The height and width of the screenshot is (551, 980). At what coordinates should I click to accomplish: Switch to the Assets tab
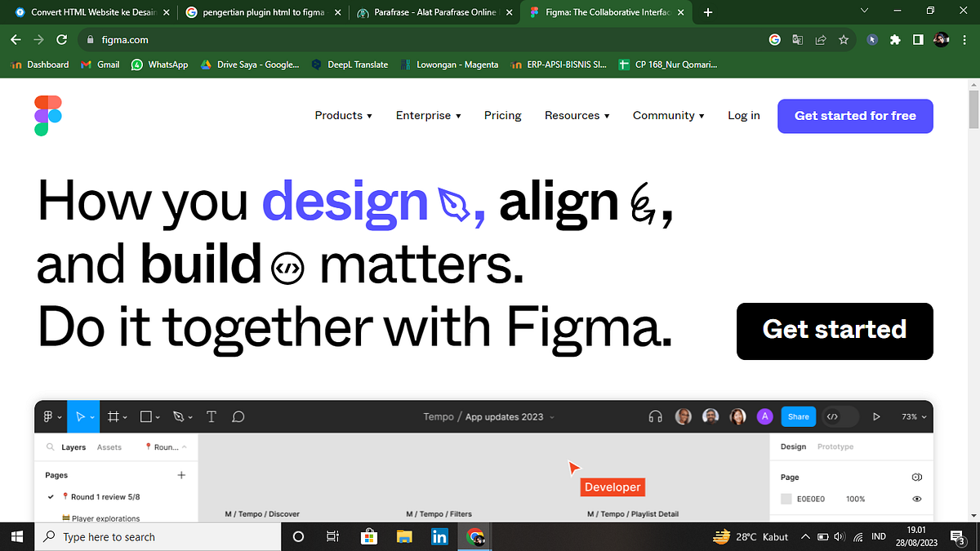point(109,447)
